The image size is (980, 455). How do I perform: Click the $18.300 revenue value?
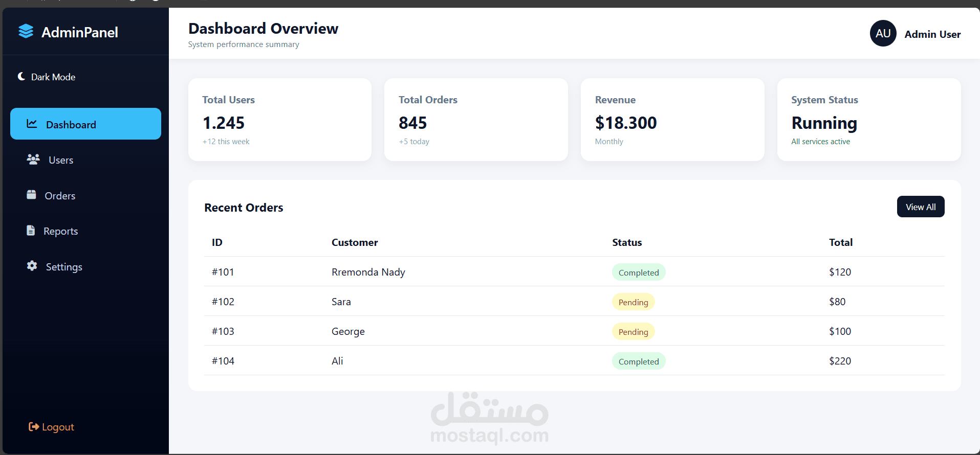point(626,123)
